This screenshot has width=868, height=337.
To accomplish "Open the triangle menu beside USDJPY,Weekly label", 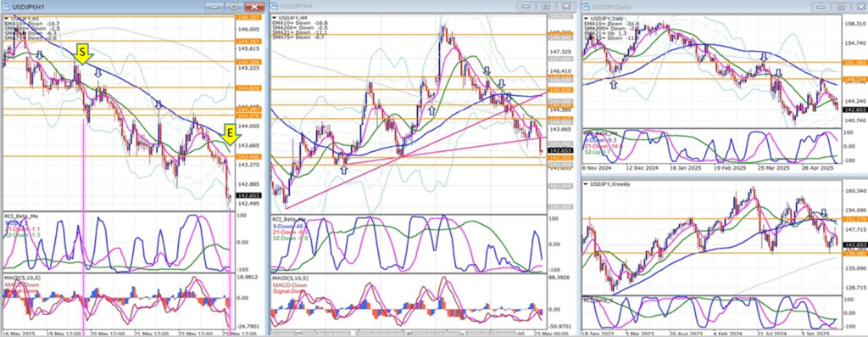I will (586, 183).
